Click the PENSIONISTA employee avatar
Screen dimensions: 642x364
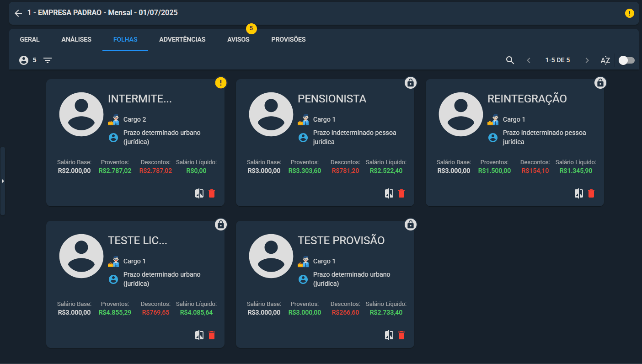tap(271, 114)
